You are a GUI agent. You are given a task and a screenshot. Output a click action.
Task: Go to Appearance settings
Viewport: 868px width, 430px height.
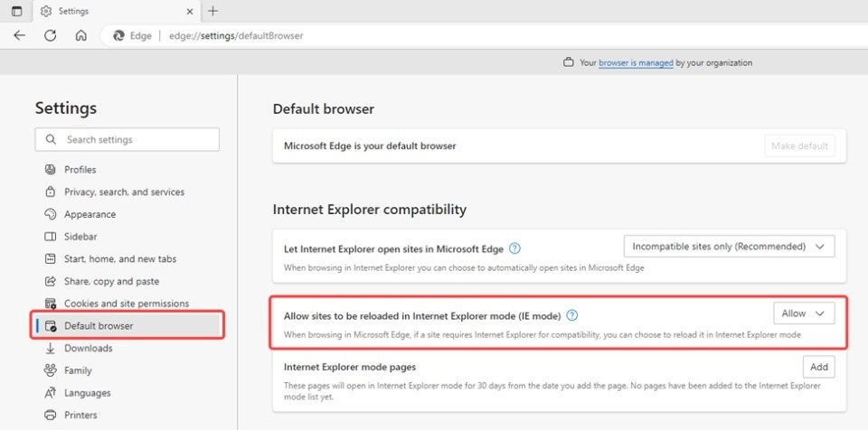[90, 214]
